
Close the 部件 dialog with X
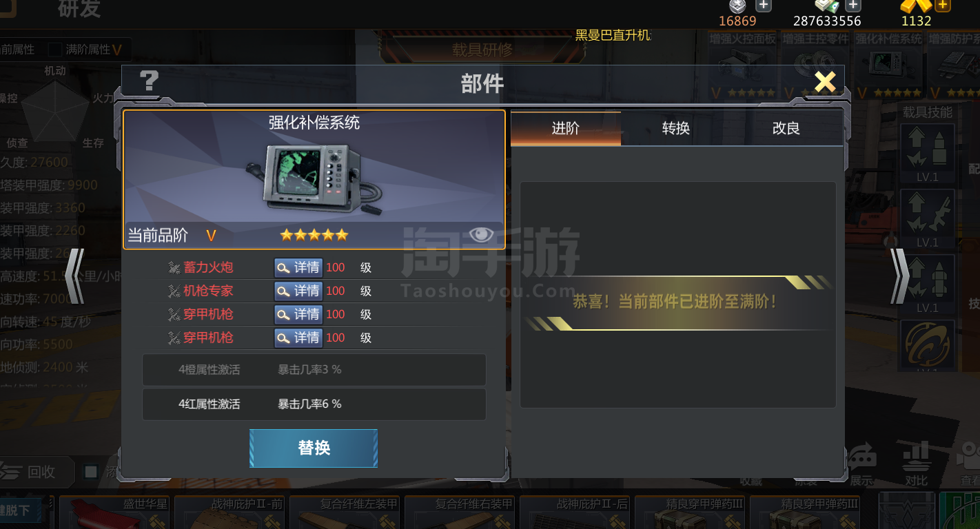tap(825, 82)
